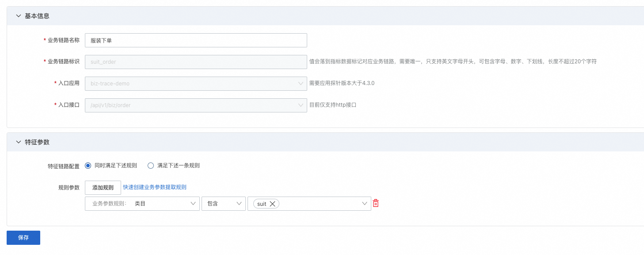Open the 包含 operator dropdown

click(x=224, y=204)
